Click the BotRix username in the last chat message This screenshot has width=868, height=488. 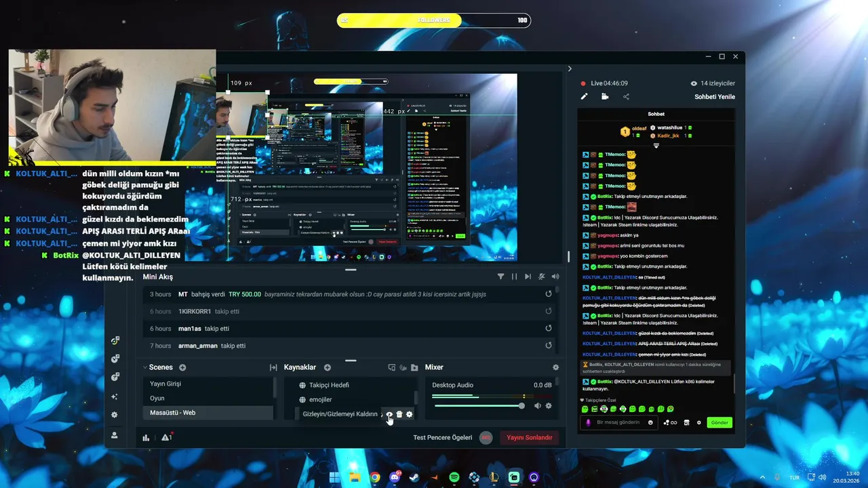tap(606, 382)
